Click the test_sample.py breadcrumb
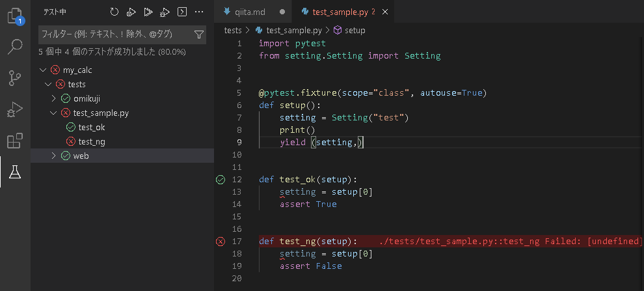Screen dimensions: 644x291 (293, 31)
